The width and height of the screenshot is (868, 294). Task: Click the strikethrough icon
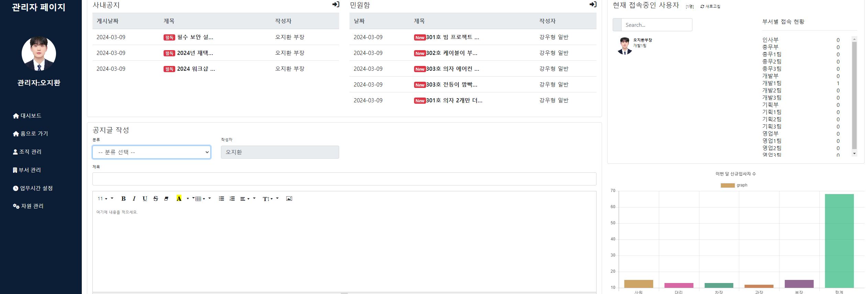click(156, 199)
